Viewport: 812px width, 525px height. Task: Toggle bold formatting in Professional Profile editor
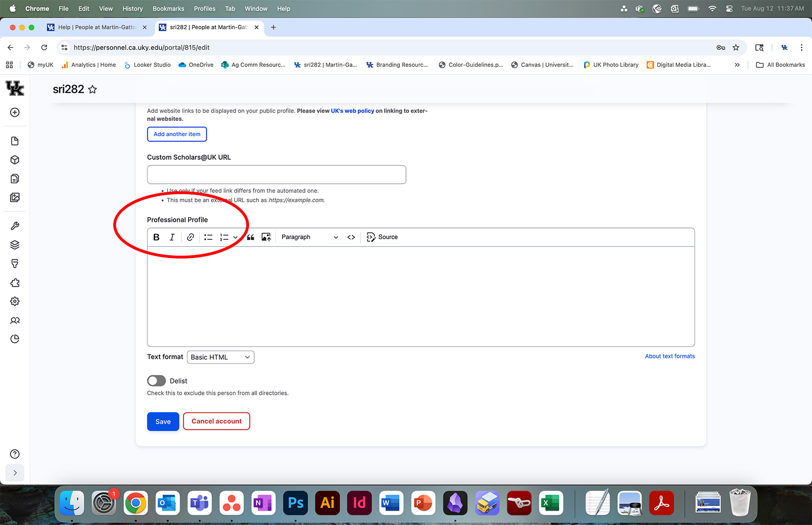[x=156, y=237]
